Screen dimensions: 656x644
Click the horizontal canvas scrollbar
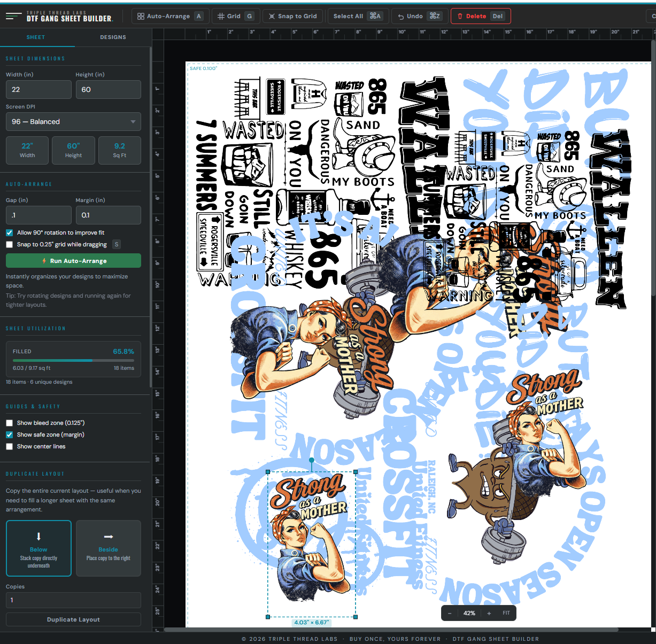tap(391, 630)
